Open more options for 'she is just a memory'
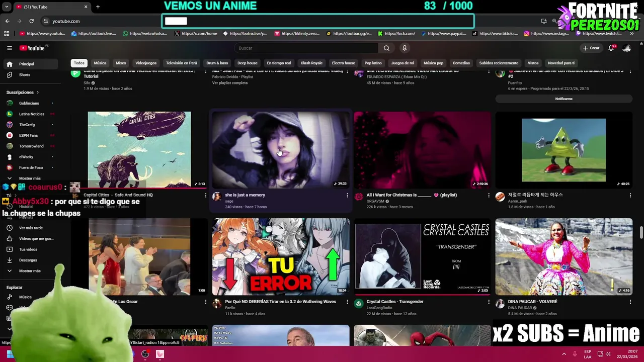This screenshot has width=644, height=362. pos(347,195)
